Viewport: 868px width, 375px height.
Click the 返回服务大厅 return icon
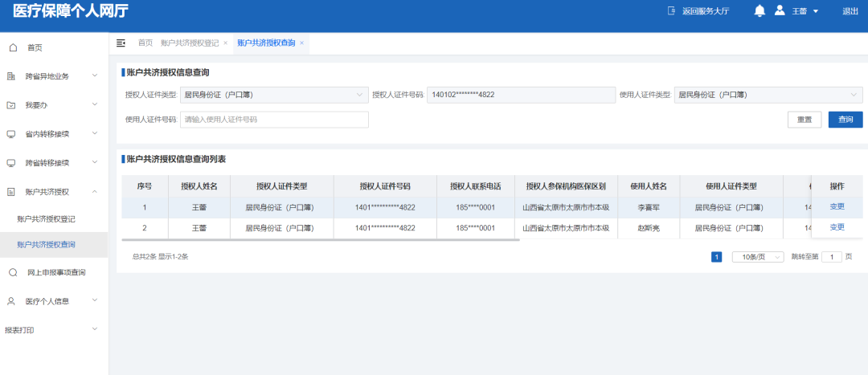point(671,10)
